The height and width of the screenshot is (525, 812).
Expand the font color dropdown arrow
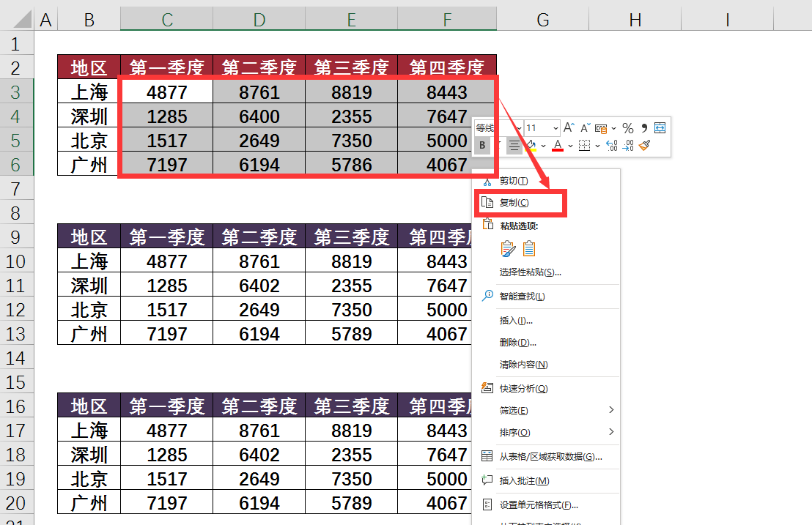[x=570, y=146]
